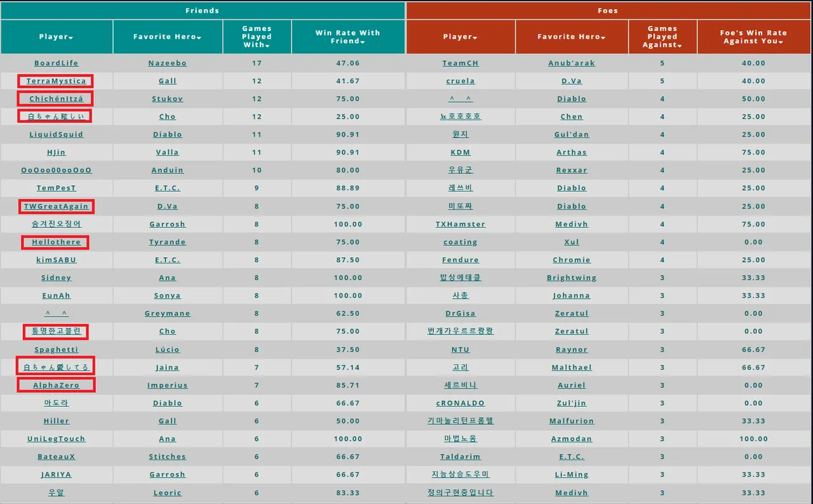Open TeamCH foe profile link
This screenshot has width=813, height=504.
coord(460,63)
